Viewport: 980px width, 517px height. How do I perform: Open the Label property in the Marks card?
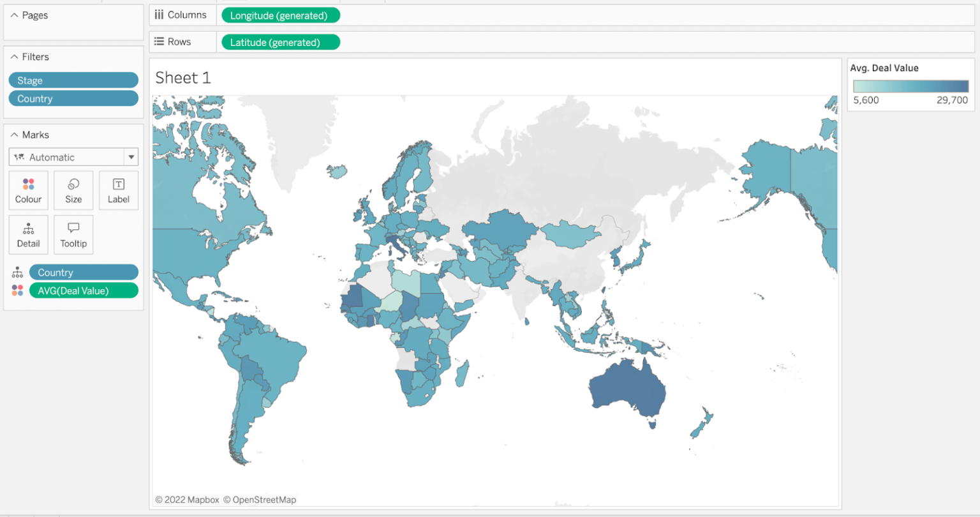(x=118, y=190)
